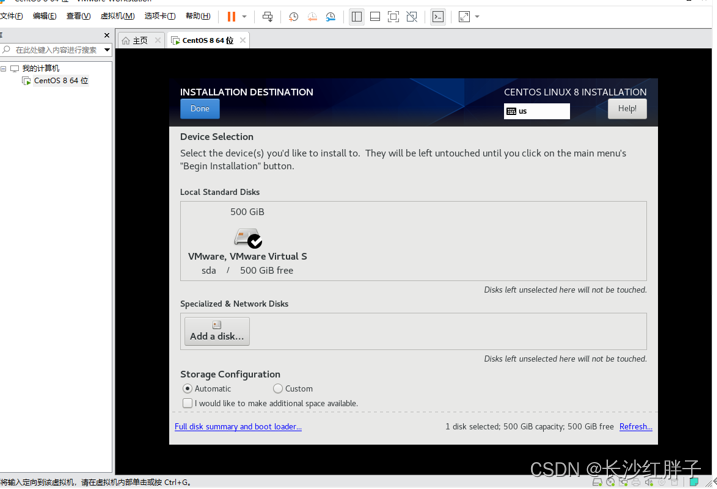Open the 帮助(H) menu
The image size is (717, 489).
pyautogui.click(x=198, y=16)
